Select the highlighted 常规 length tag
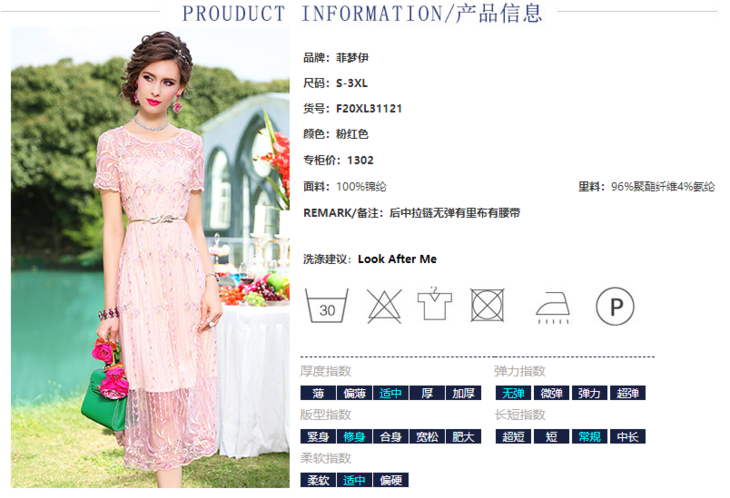Viewport: 730px width, 498px height. click(x=588, y=437)
